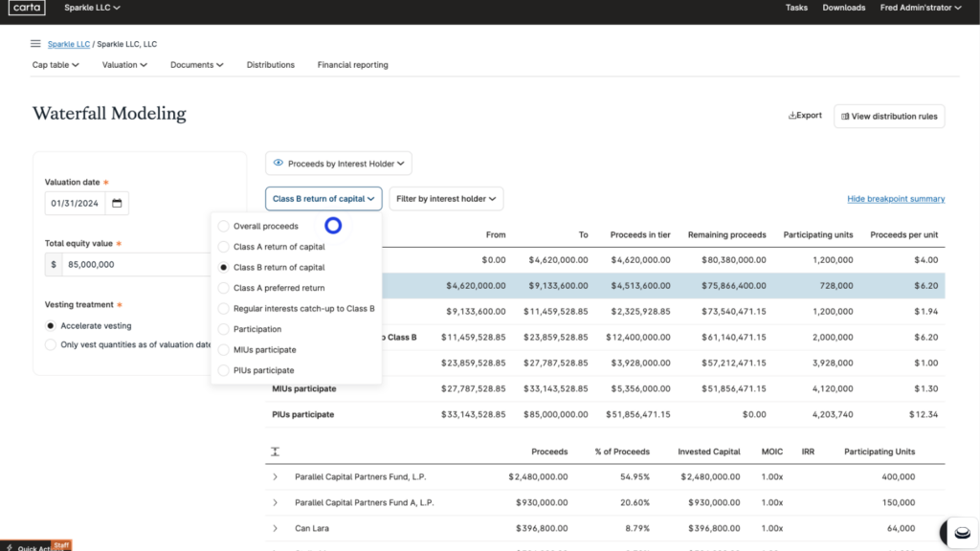Click the Quick Actions lightning icon
980x551 pixels.
10,547
